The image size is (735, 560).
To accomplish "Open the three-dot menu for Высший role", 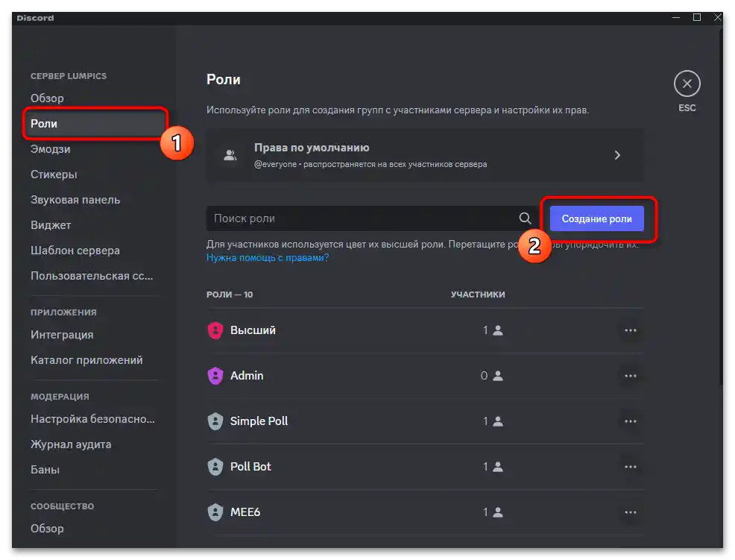I will 631,330.
